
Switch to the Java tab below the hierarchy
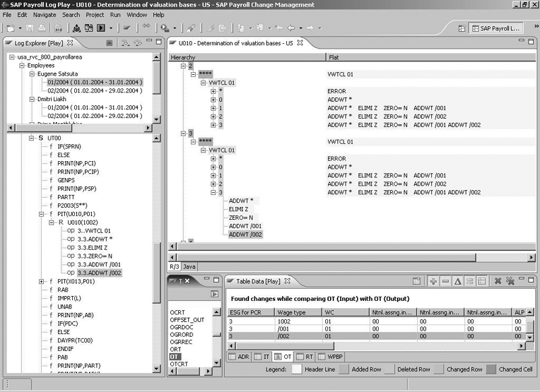point(190,267)
